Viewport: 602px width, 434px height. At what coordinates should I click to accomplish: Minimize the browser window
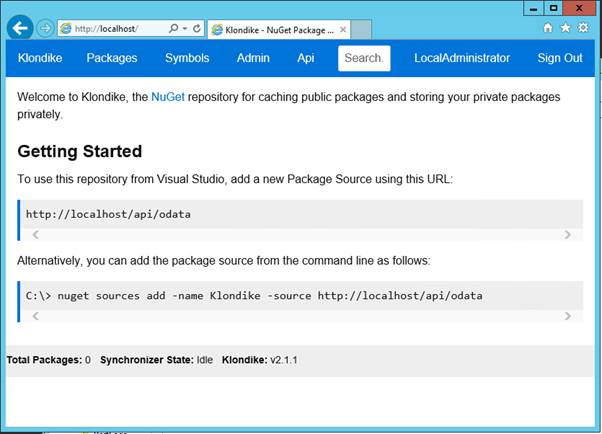click(x=534, y=8)
